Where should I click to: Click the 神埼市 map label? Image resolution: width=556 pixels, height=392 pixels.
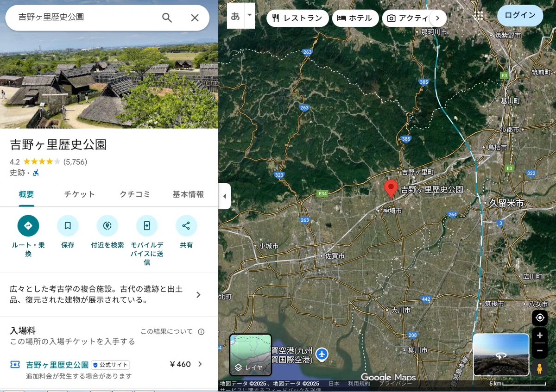click(392, 211)
